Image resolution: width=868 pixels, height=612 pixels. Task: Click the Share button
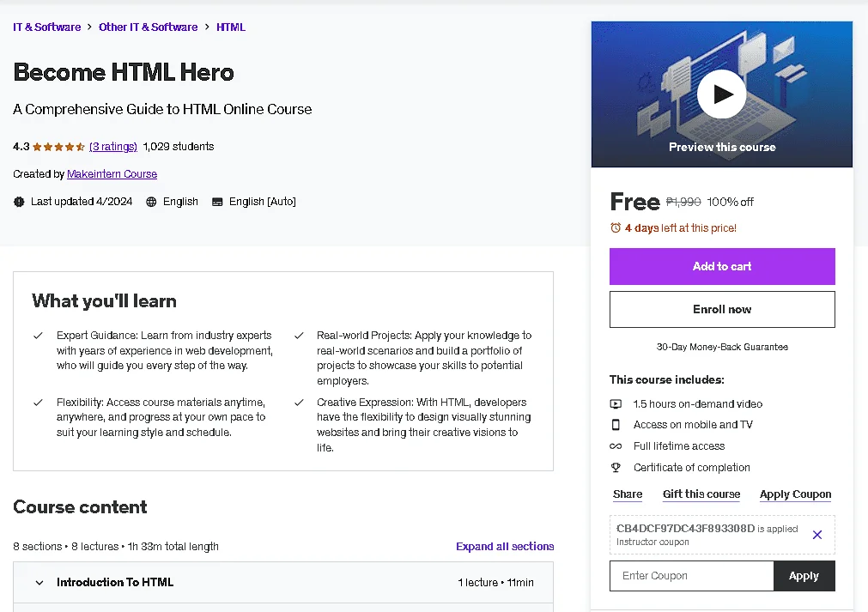click(628, 494)
